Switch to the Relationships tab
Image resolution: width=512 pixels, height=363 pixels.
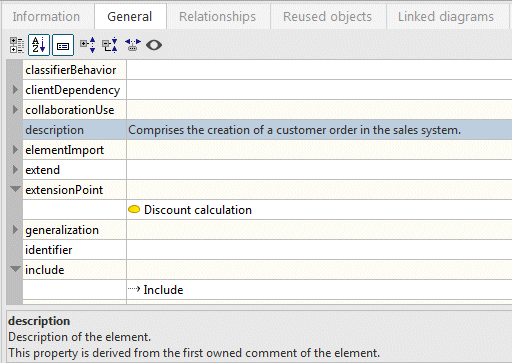[x=217, y=16]
